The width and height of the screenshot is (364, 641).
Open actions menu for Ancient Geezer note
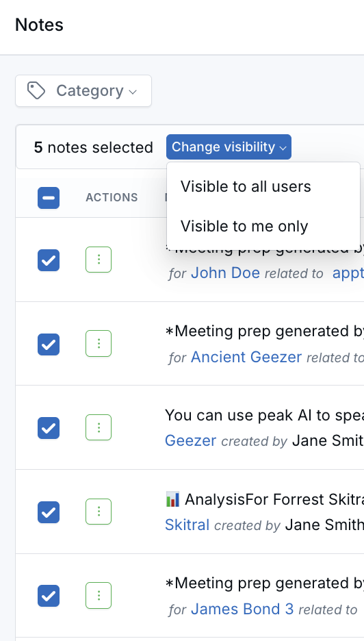99,343
